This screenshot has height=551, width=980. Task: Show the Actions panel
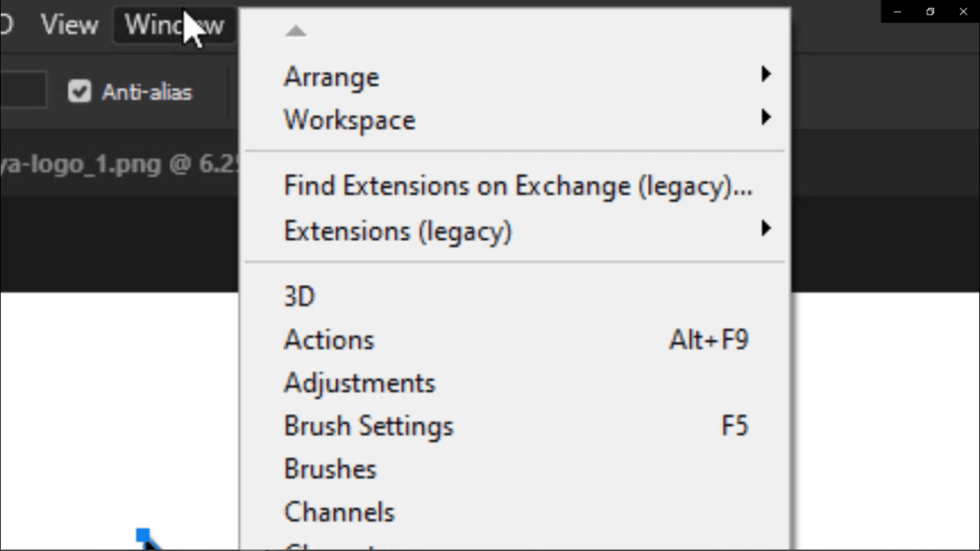(515, 340)
